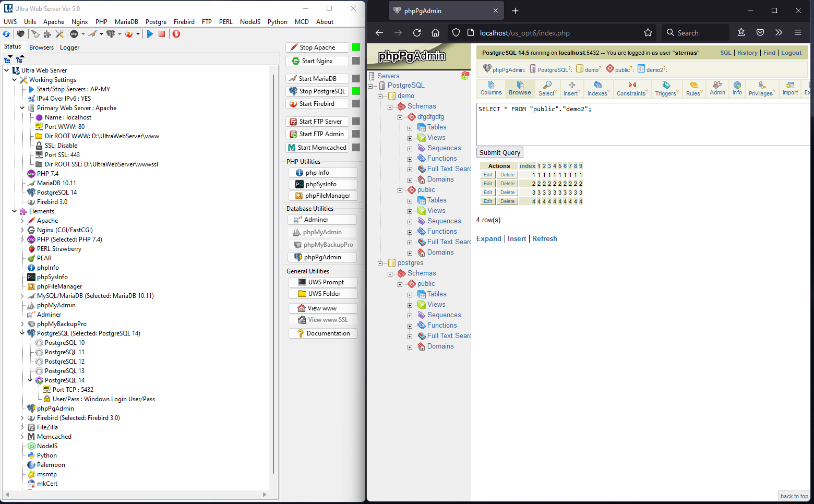Viewport: 814px width, 504px height.
Task: Click Delete for the row of 3s
Action: tap(507, 193)
